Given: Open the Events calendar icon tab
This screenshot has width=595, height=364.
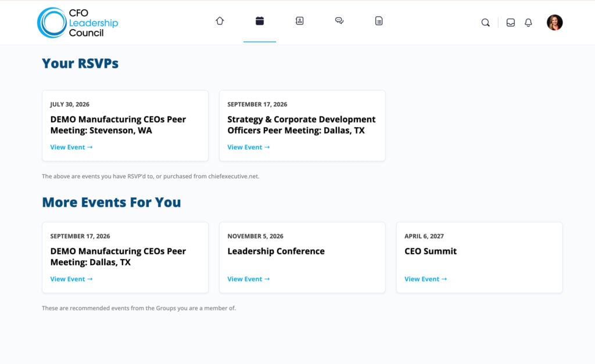Looking at the screenshot, I should tap(260, 21).
